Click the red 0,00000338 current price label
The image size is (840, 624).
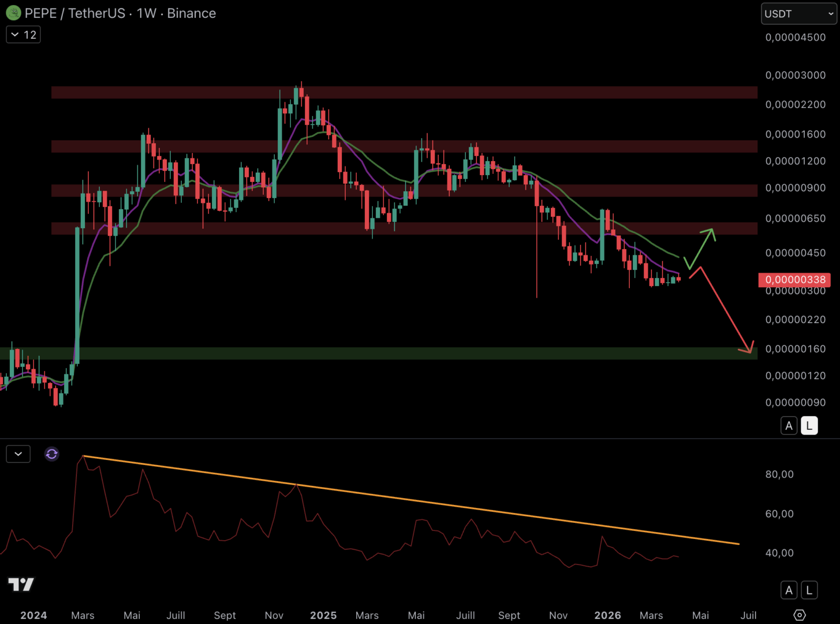pos(794,280)
